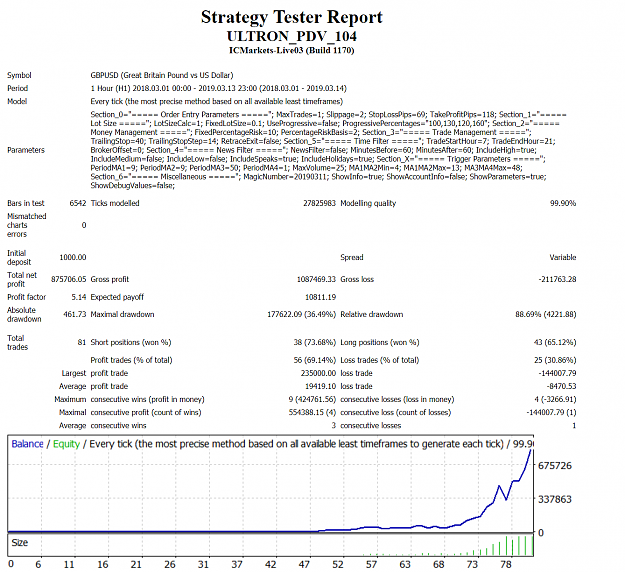Viewport: 625px width, 572px height.
Task: Select the Gross loss value -211763.28
Action: [x=557, y=279]
